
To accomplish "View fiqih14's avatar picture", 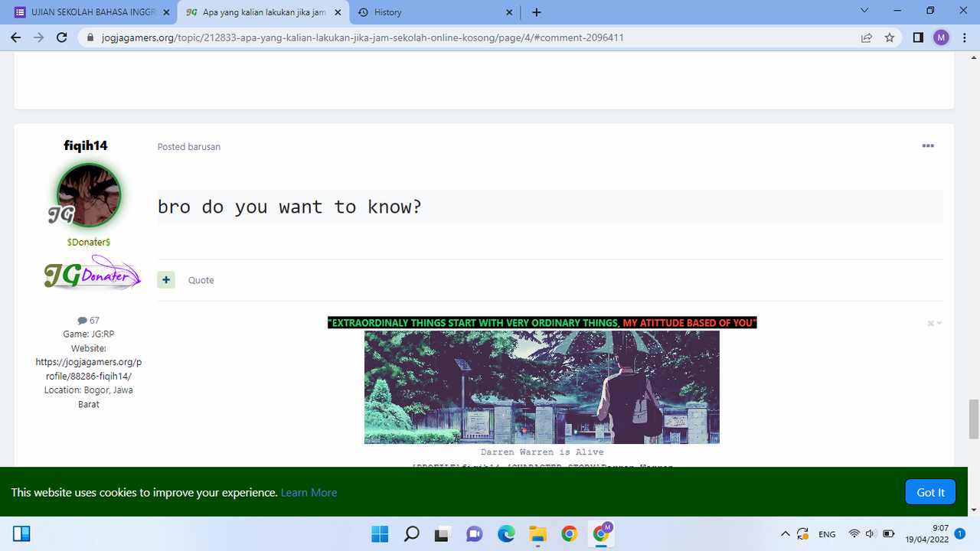I will pos(88,195).
